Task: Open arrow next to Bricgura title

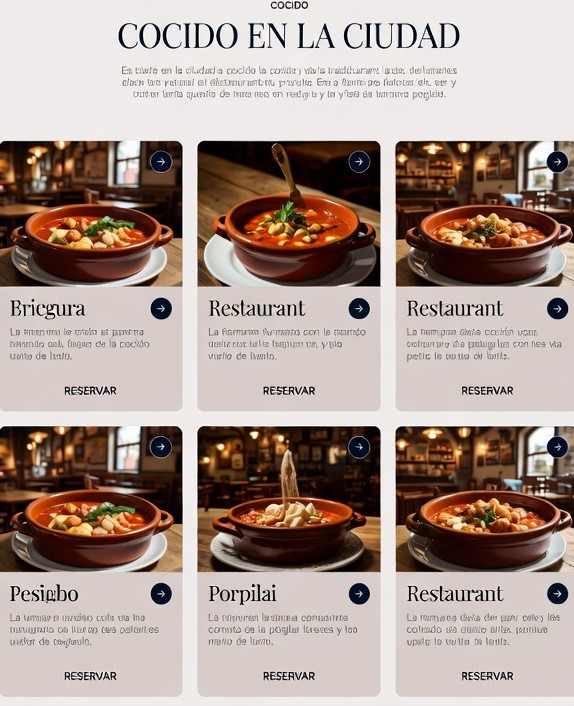Action: click(161, 308)
